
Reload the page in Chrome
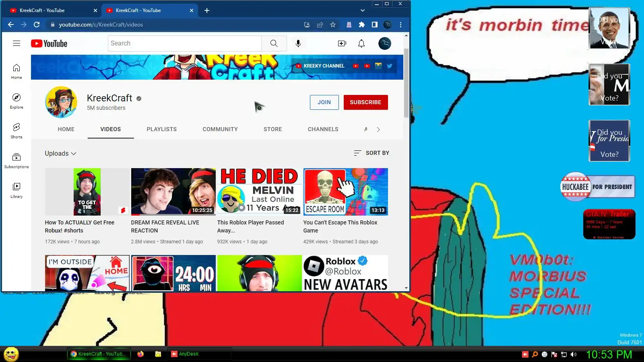(x=37, y=25)
